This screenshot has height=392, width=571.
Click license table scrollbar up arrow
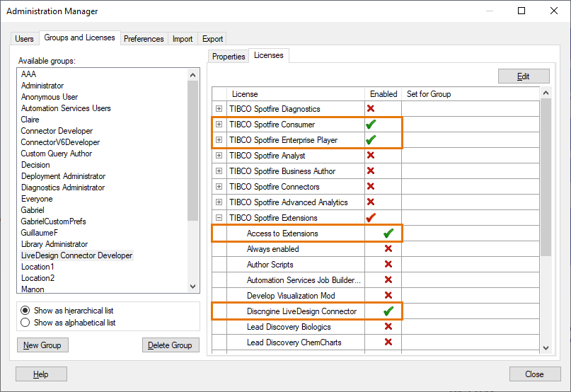tap(546, 93)
